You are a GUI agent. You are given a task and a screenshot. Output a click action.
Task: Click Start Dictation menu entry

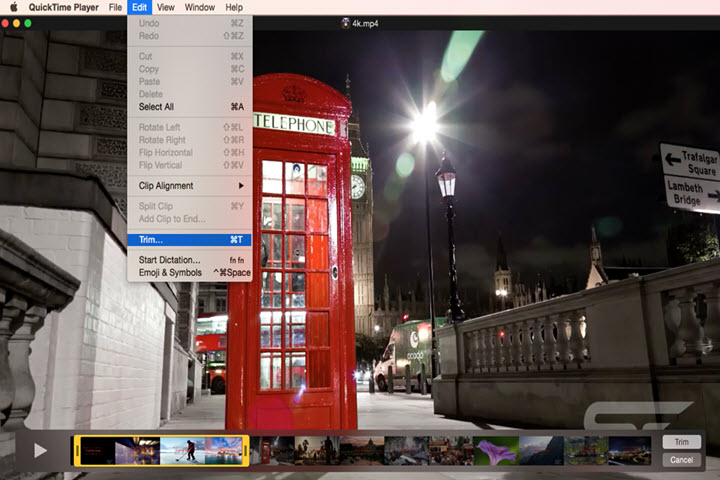(168, 260)
